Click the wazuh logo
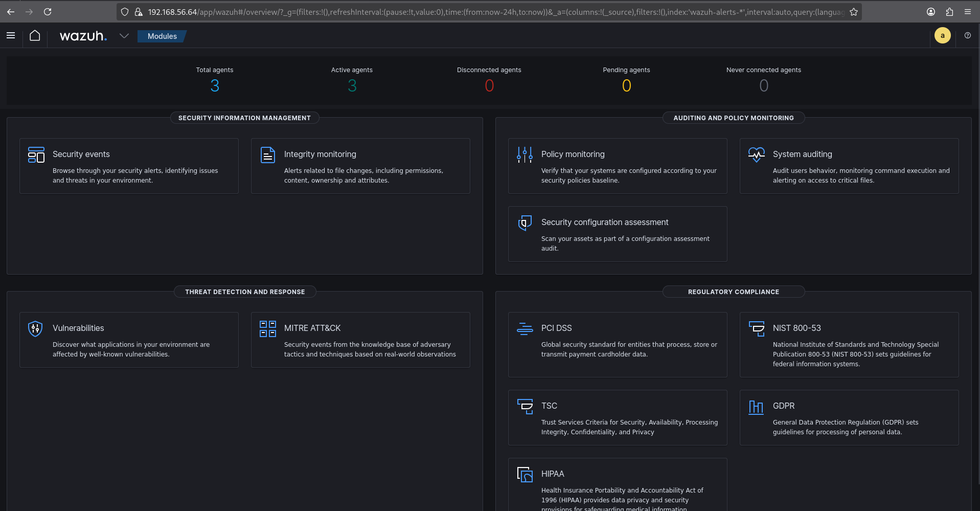The height and width of the screenshot is (511, 980). coord(83,36)
